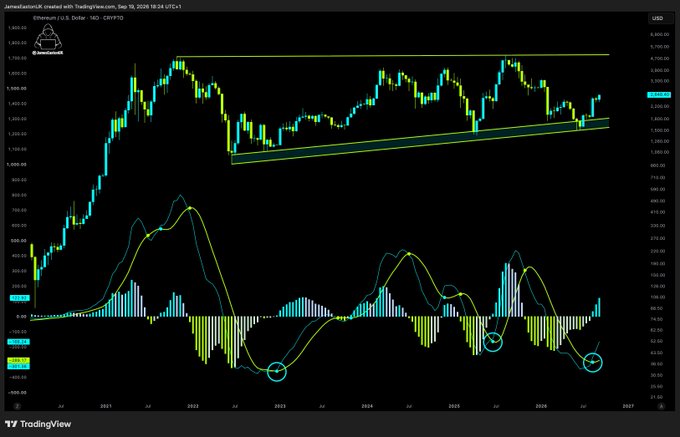
Task: Click the 1,400.00 label on left axis
Action: click(18, 104)
